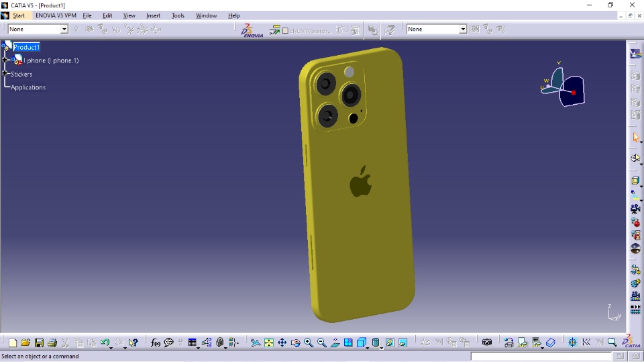Open a file with the Open folder icon

[25, 343]
